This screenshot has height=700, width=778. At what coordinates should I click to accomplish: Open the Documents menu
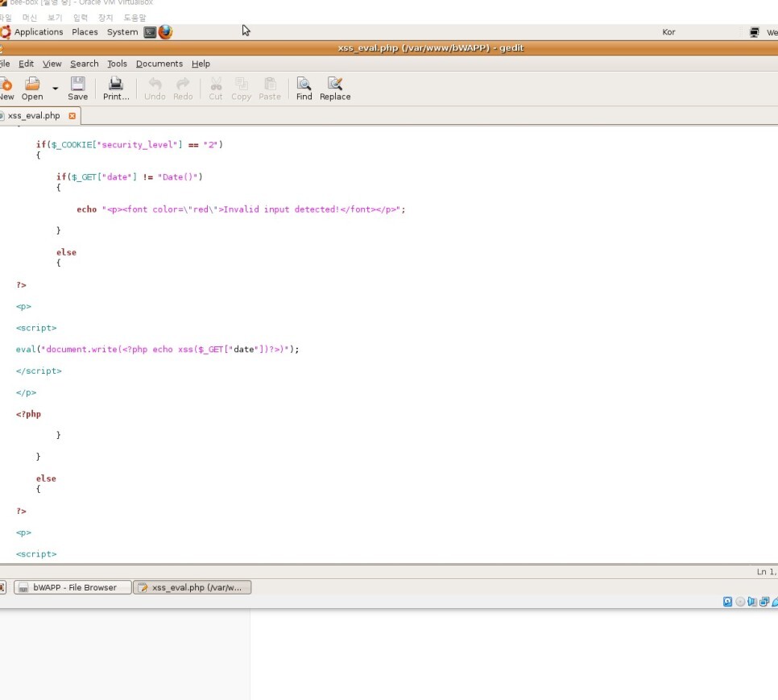[x=159, y=64]
